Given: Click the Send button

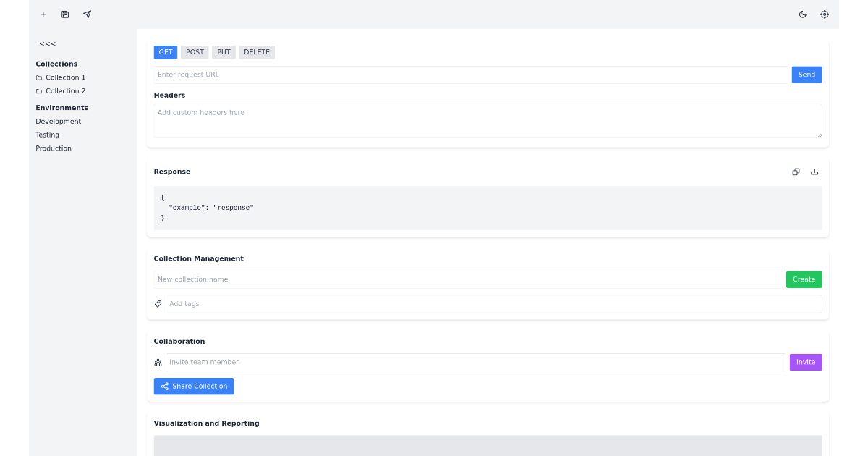Looking at the screenshot, I should [x=807, y=74].
